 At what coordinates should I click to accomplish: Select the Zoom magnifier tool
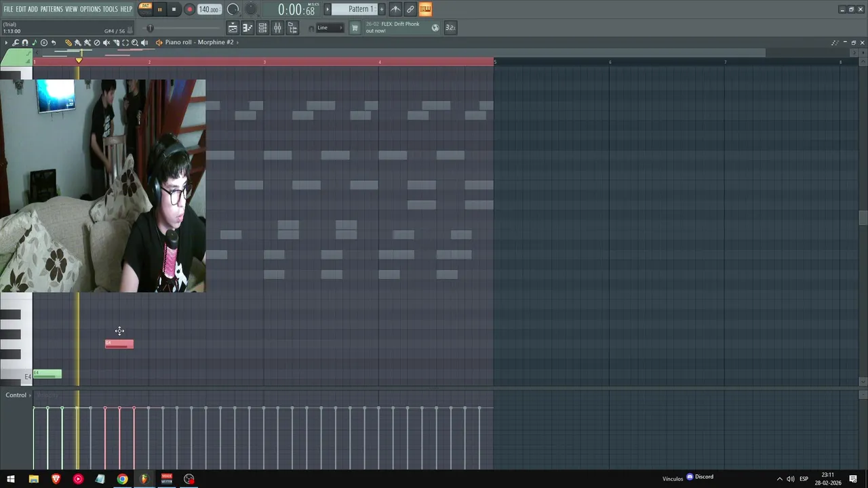coord(135,43)
